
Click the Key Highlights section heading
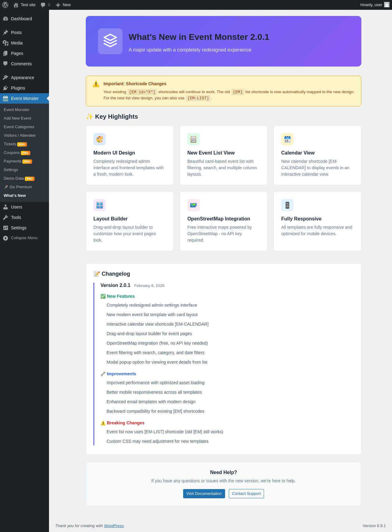point(112,117)
